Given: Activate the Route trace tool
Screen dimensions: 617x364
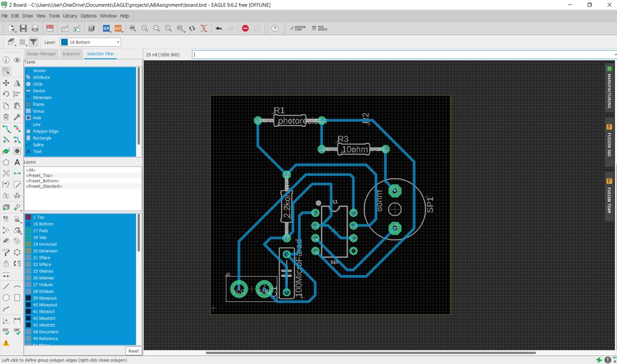Looking at the screenshot, I should [x=6, y=129].
